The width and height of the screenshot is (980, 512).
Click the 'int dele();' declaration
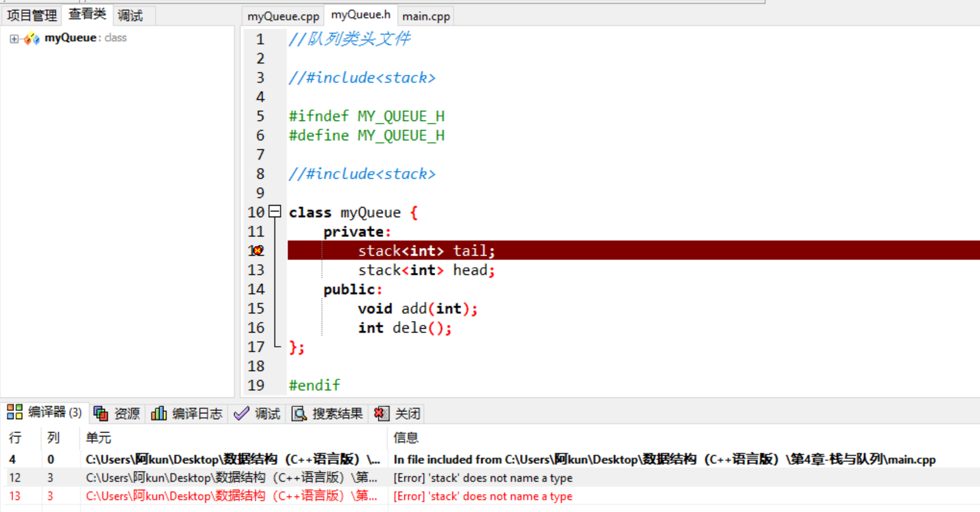[405, 327]
